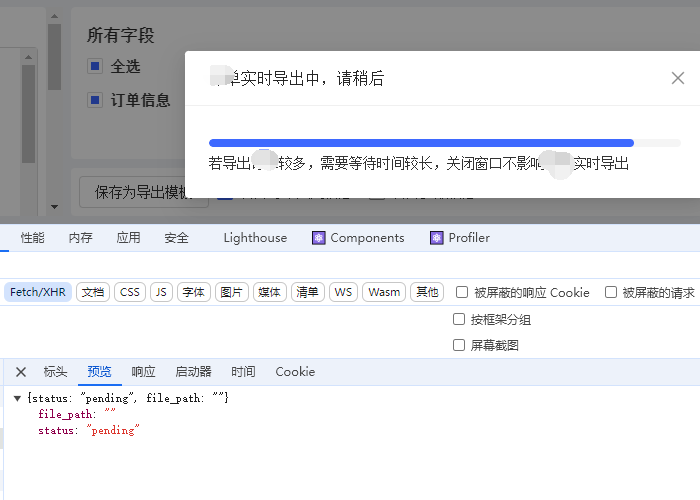Switch to the 应用 panel

(x=129, y=238)
